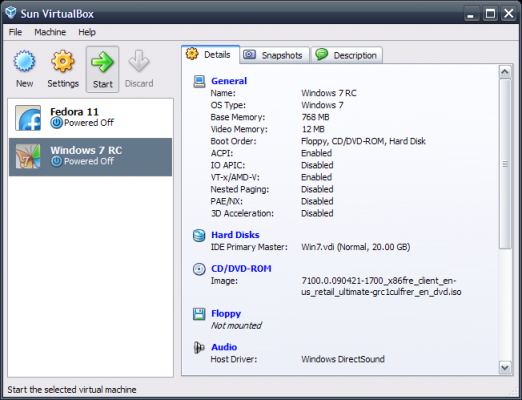Open the Help menu
This screenshot has height=400, width=522.
(x=87, y=32)
